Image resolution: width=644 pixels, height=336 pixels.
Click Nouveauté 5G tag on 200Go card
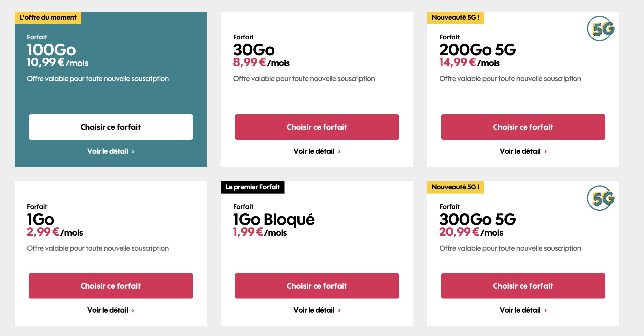[x=456, y=18]
